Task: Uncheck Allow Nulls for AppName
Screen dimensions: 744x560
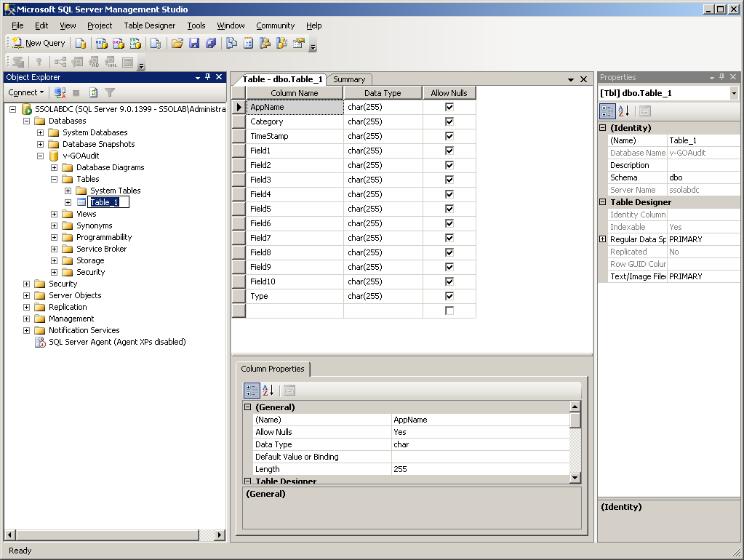Action: click(x=449, y=107)
